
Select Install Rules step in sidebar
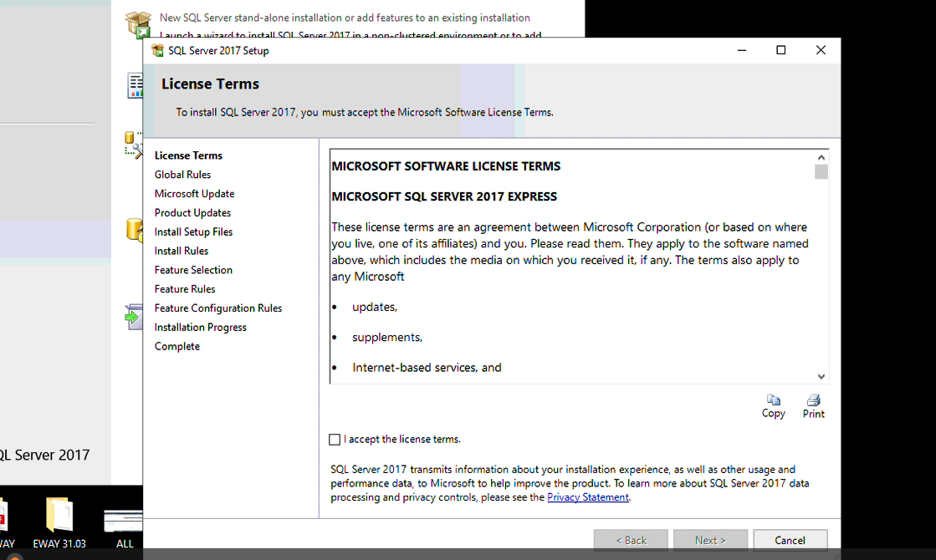[x=182, y=251]
